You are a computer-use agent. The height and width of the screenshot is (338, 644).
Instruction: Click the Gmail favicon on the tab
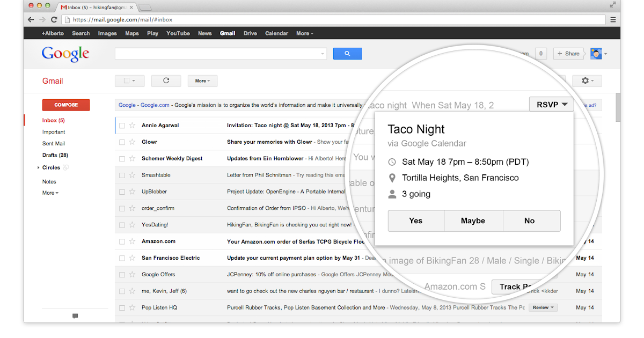(x=64, y=7)
